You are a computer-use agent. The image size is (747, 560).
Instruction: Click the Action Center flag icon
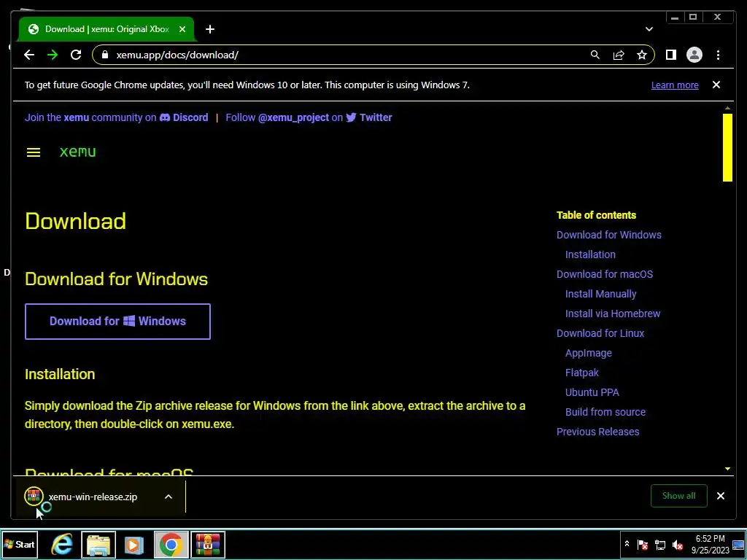click(x=643, y=544)
